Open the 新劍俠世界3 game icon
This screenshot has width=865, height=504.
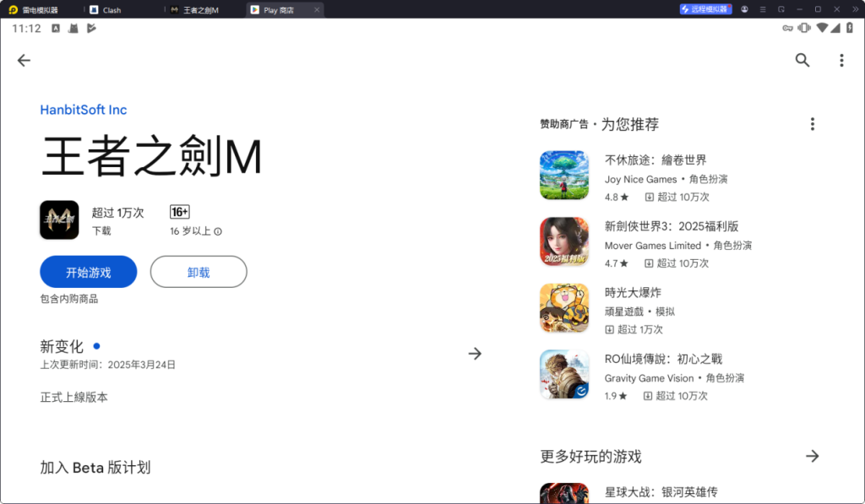point(564,241)
